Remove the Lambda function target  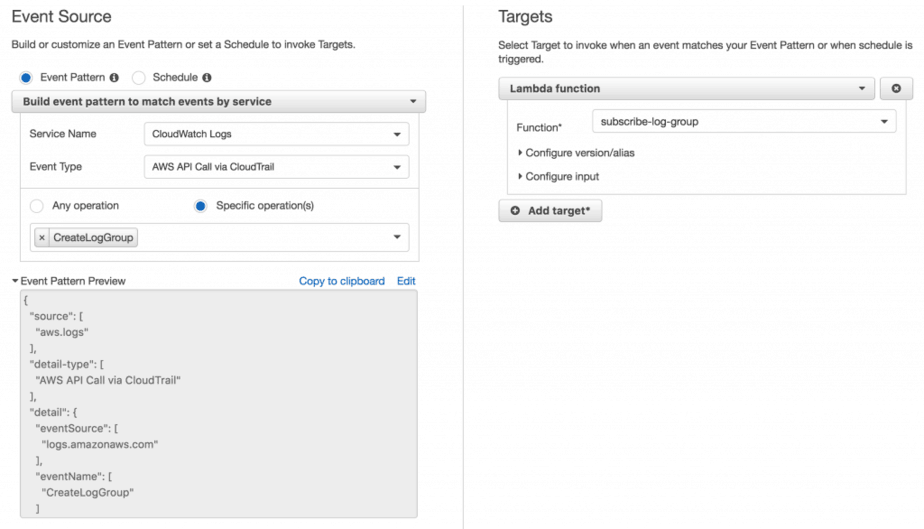coord(895,89)
